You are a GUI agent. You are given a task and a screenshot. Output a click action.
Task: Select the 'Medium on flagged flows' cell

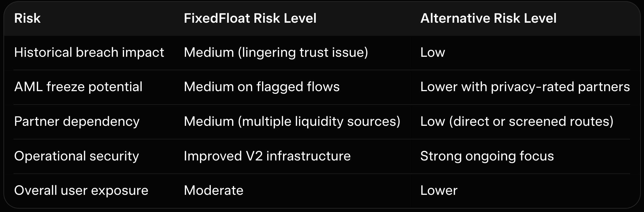[261, 87]
